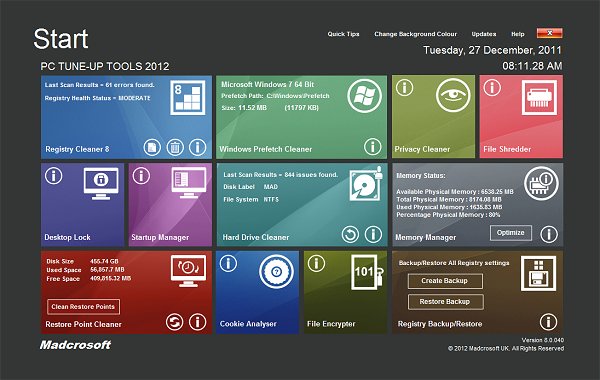The height and width of the screenshot is (380, 600).
Task: Click the info icon on Privacy Cleaner tile
Action: click(404, 88)
